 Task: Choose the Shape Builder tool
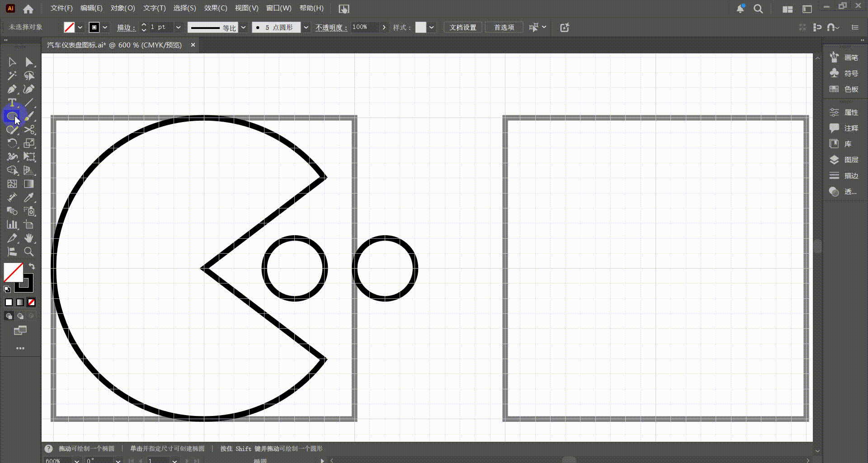tap(12, 170)
